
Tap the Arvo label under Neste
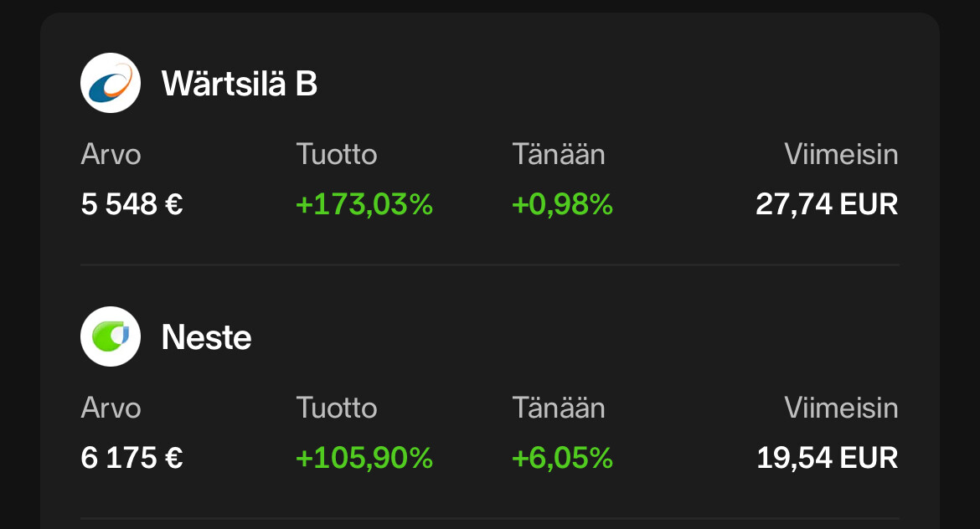(x=111, y=408)
